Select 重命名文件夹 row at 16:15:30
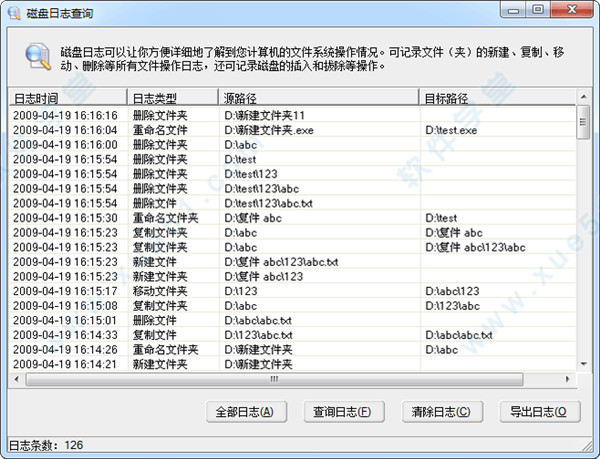The height and width of the screenshot is (459, 600). click(292, 218)
